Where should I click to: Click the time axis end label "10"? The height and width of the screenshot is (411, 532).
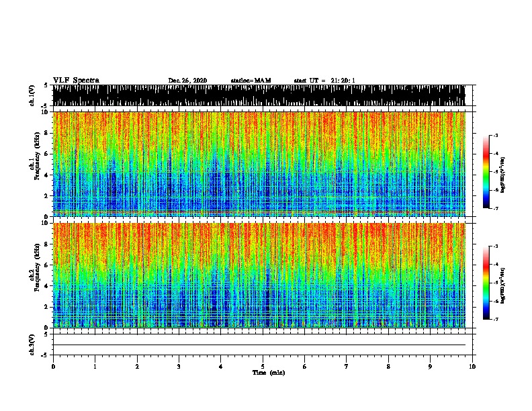coord(472,367)
